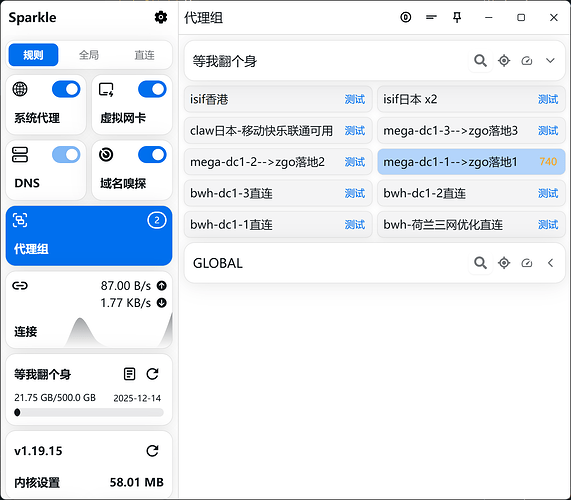Click the two-line layout icon in header
Image resolution: width=571 pixels, height=500 pixels.
[431, 17]
